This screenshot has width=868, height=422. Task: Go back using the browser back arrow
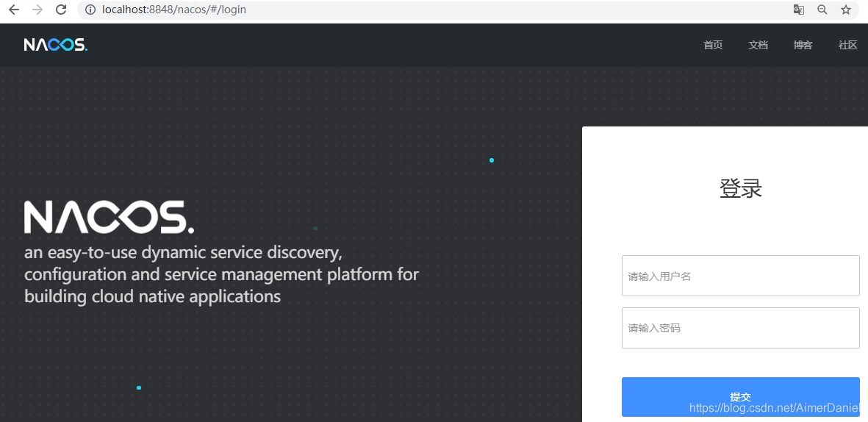[14, 10]
